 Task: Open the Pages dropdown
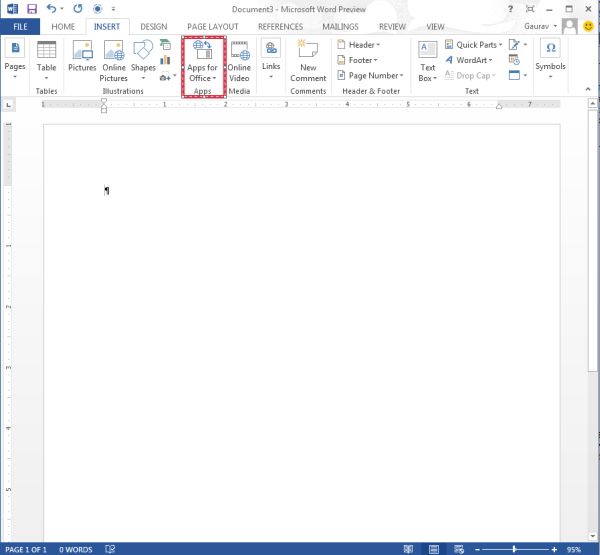coord(15,59)
